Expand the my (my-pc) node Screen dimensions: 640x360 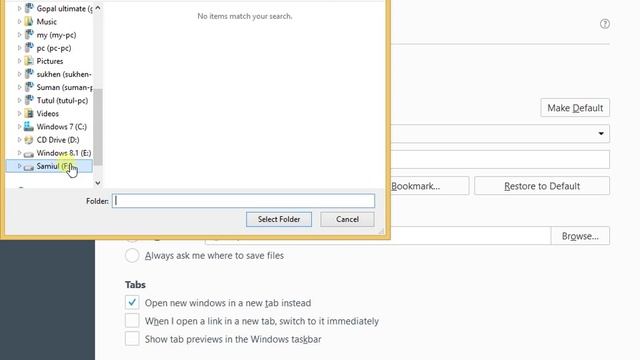19,35
